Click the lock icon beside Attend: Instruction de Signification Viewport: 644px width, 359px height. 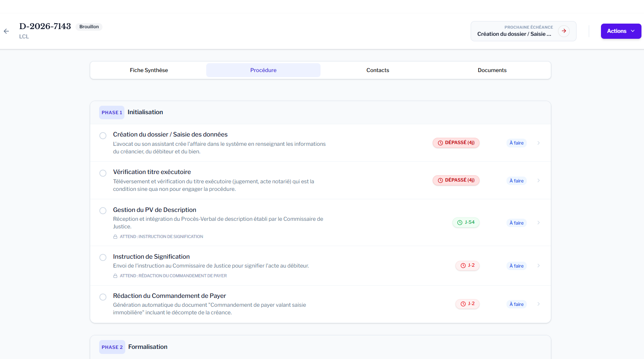[x=115, y=237]
